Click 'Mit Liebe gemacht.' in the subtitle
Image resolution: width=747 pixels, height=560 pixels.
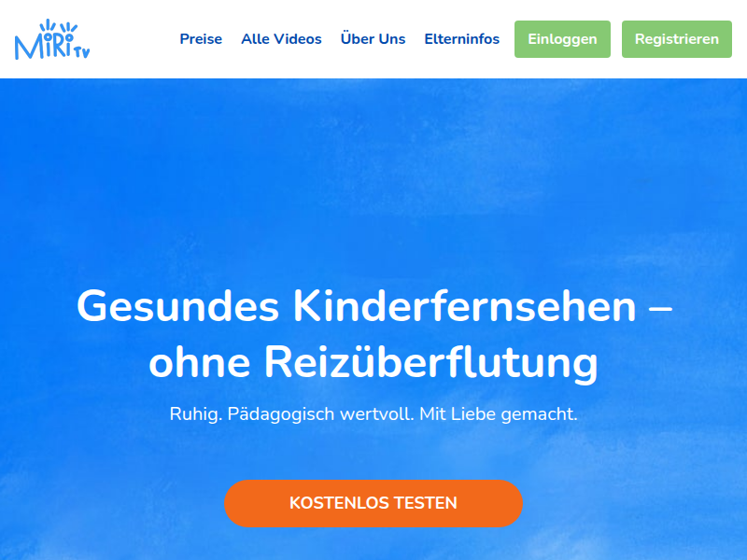click(x=499, y=413)
